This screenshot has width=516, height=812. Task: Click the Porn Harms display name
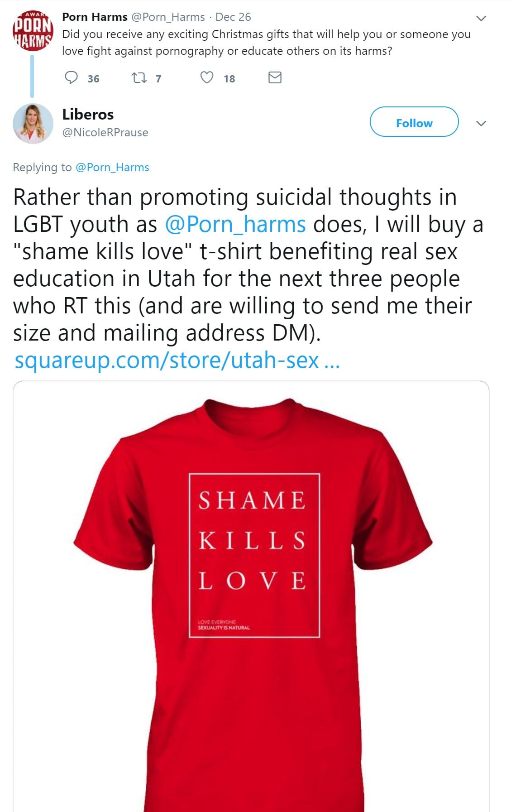tap(95, 17)
